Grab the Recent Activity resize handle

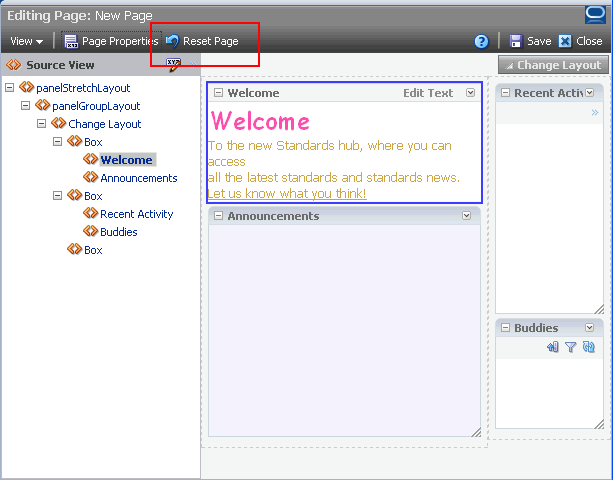[x=599, y=309]
